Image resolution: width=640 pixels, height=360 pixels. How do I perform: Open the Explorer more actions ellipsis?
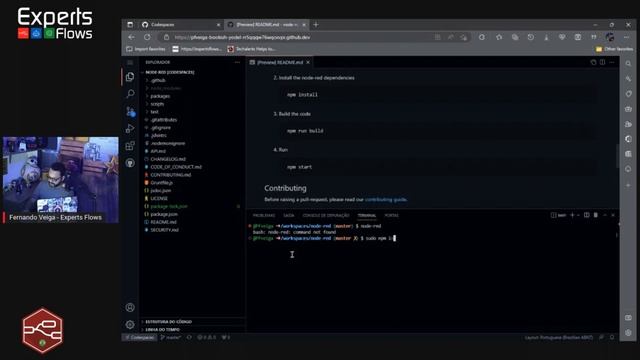[x=237, y=62]
